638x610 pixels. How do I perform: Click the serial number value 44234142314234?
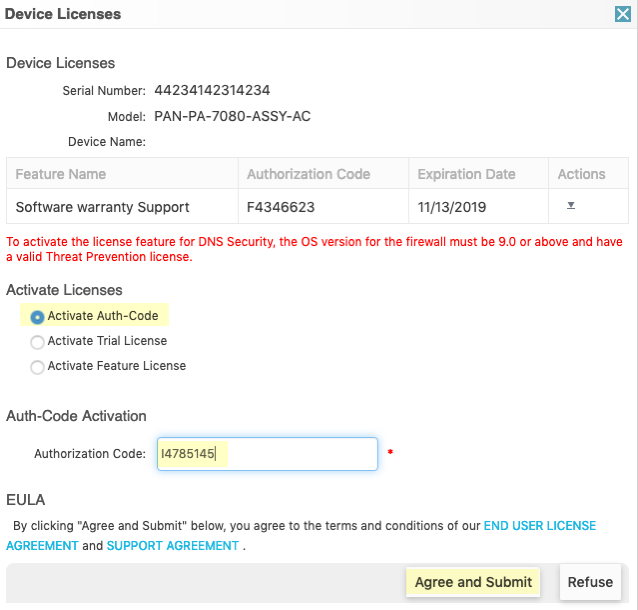(x=212, y=90)
